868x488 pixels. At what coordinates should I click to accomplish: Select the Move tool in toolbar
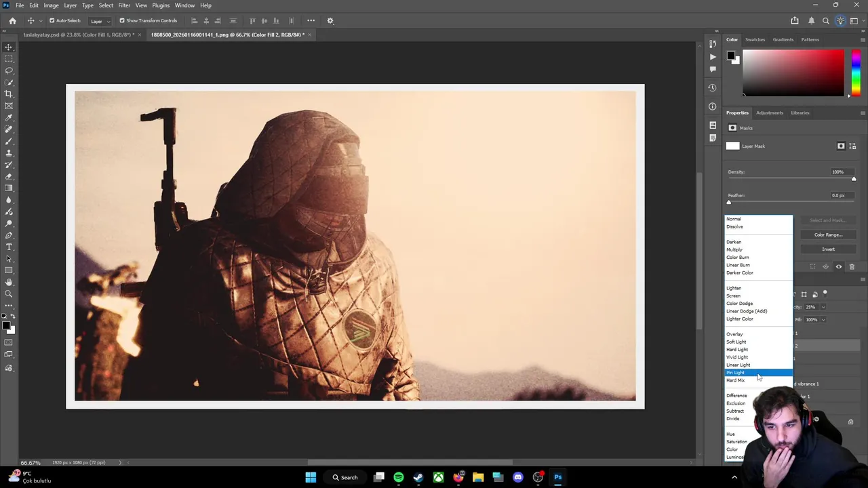point(9,47)
